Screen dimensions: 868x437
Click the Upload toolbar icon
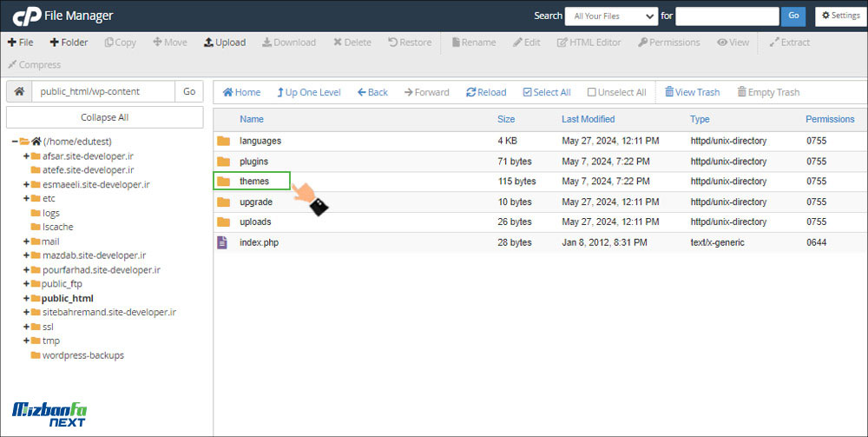(208, 43)
